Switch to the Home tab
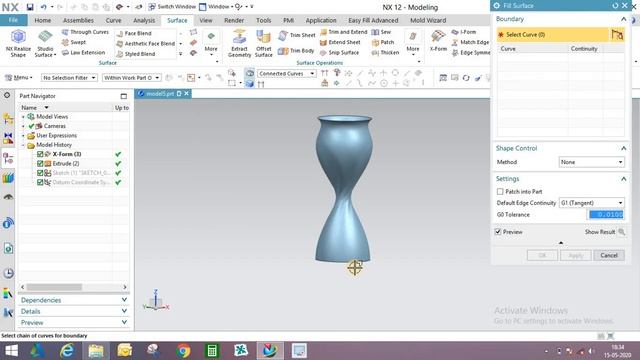This screenshot has width=640, height=360. (43, 20)
